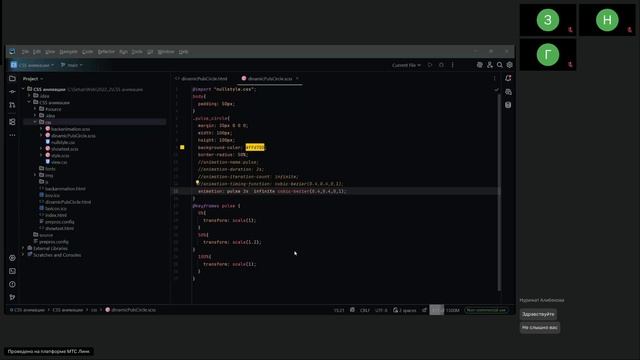Open the File menu
The height and width of the screenshot is (360, 640).
(x=25, y=51)
